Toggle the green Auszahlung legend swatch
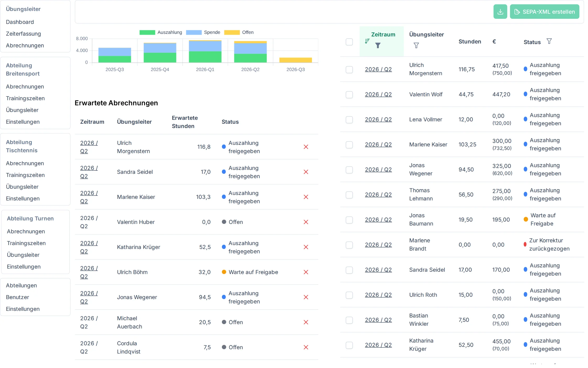The image size is (588, 368). point(147,32)
